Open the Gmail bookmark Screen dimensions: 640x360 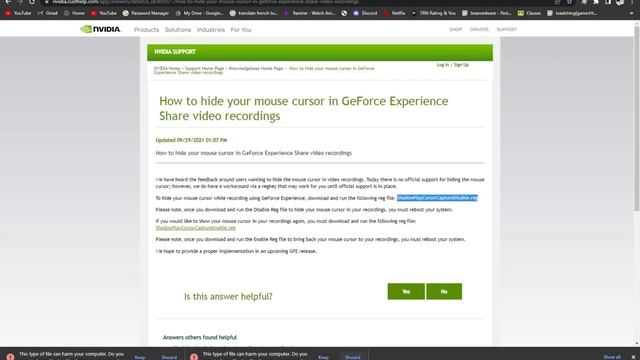(47, 13)
